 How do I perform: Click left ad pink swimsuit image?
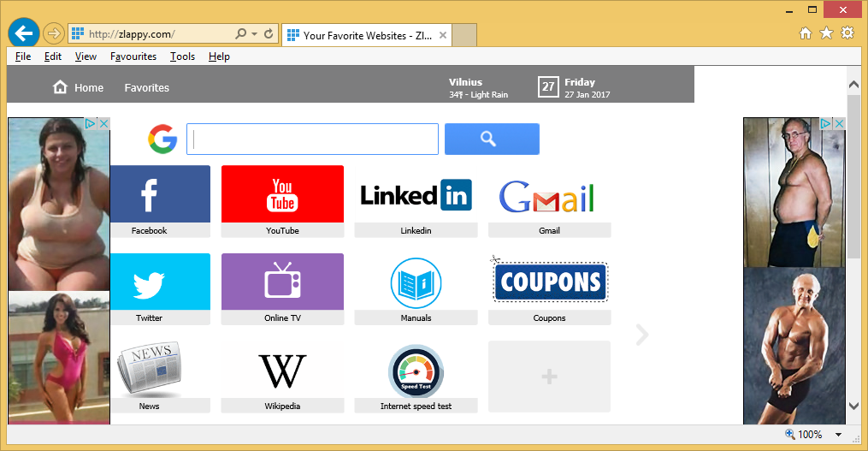pyautogui.click(x=59, y=358)
